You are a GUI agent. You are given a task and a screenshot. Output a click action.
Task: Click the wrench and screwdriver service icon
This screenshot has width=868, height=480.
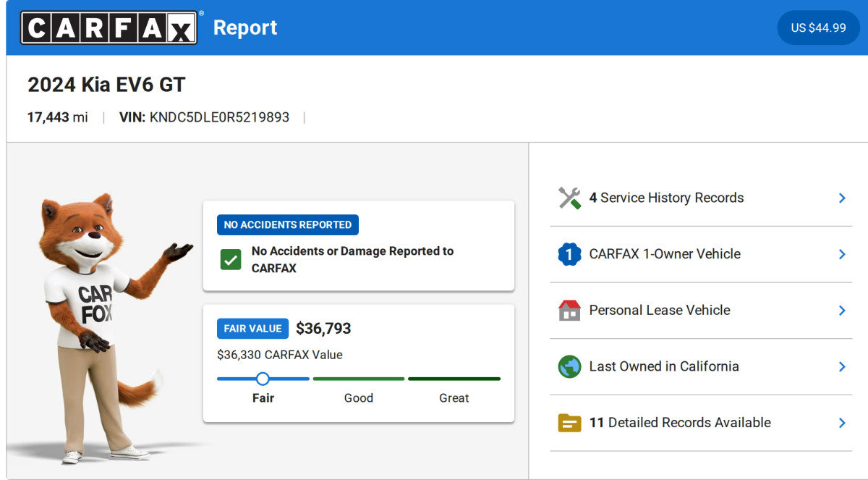pyautogui.click(x=569, y=198)
